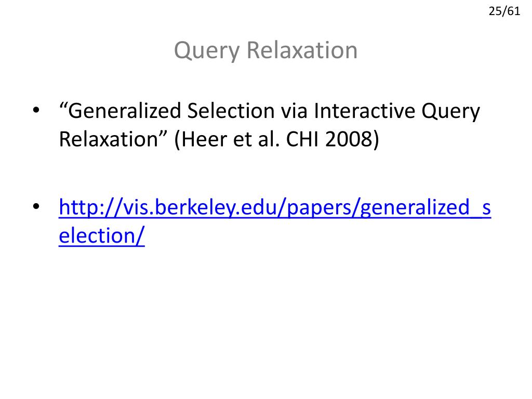The image size is (532, 399).
Task: Click "Relaxation”" in the quoted paper title
Action: click(113, 139)
